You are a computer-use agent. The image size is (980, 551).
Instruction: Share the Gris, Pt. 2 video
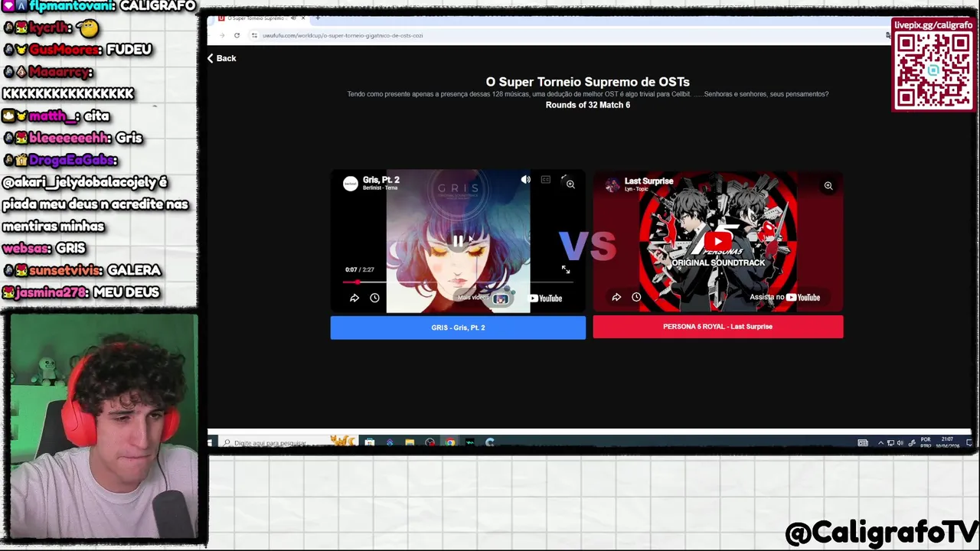pyautogui.click(x=354, y=298)
